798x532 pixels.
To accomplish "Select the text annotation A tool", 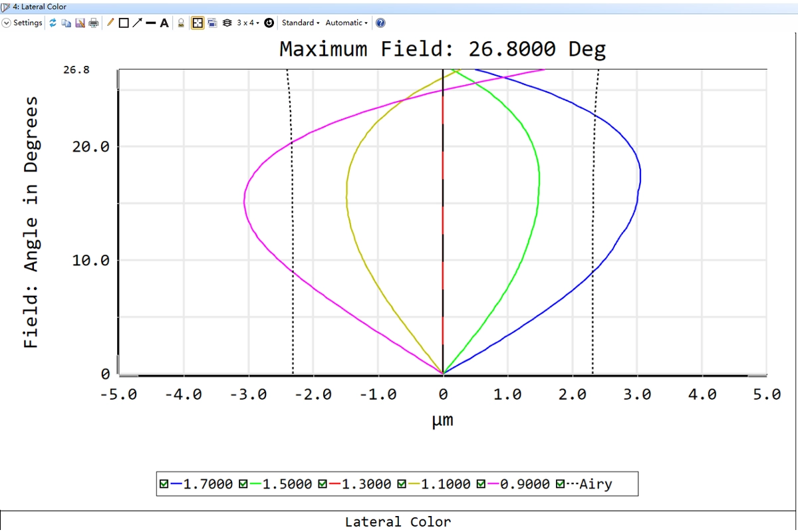I will [164, 23].
